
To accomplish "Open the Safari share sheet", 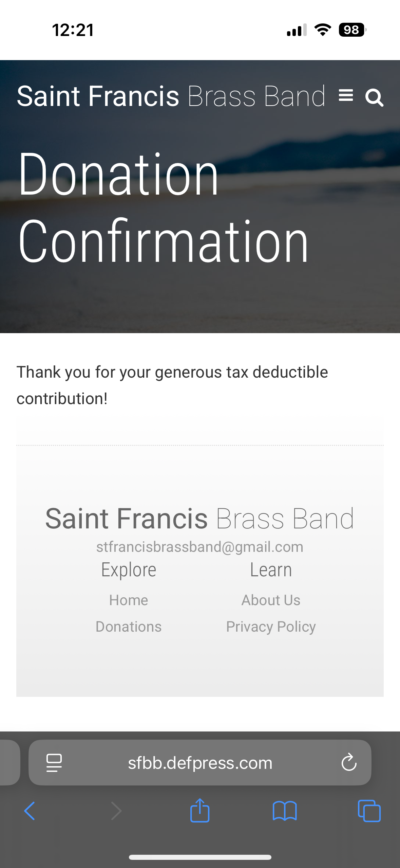I will (200, 810).
